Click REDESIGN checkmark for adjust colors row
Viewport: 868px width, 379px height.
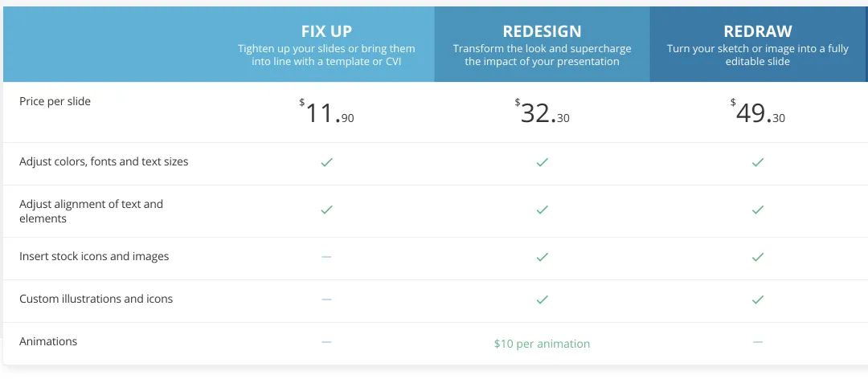click(x=542, y=162)
